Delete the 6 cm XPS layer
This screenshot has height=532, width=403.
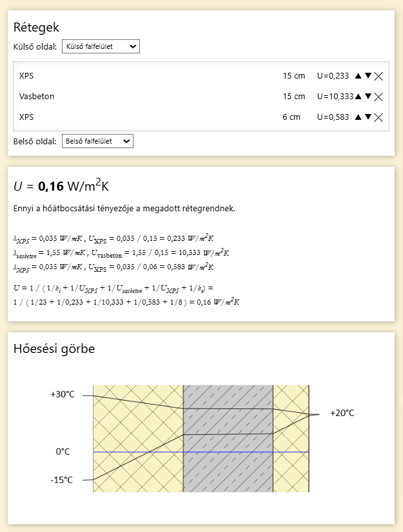(x=378, y=117)
